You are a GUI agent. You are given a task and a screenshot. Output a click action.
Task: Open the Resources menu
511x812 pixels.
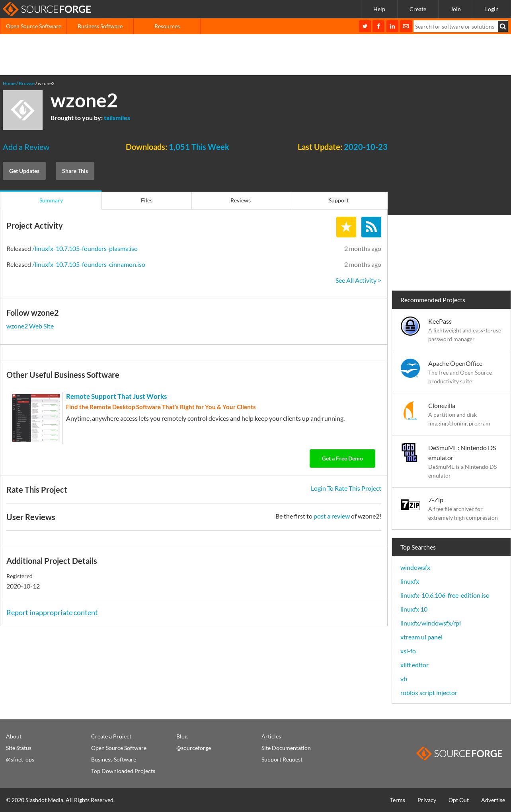tap(167, 26)
